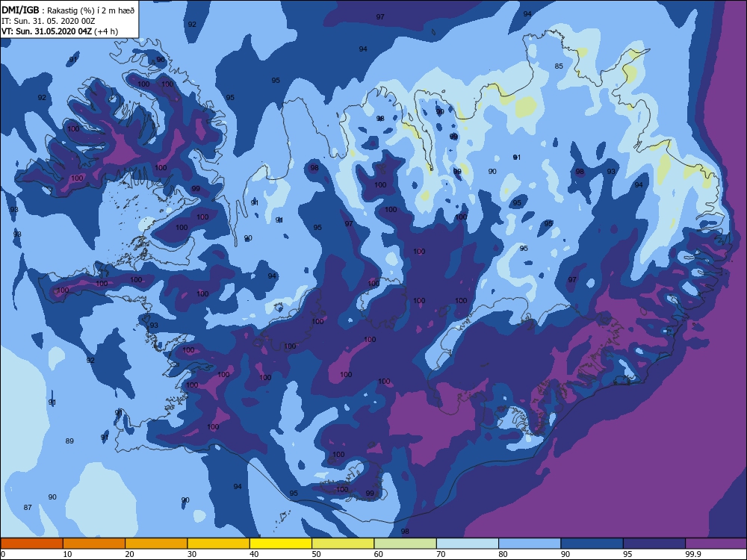This screenshot has width=747, height=560.
Task: Select the pale green 60–70 legend swatch
Action: pyautogui.click(x=406, y=544)
